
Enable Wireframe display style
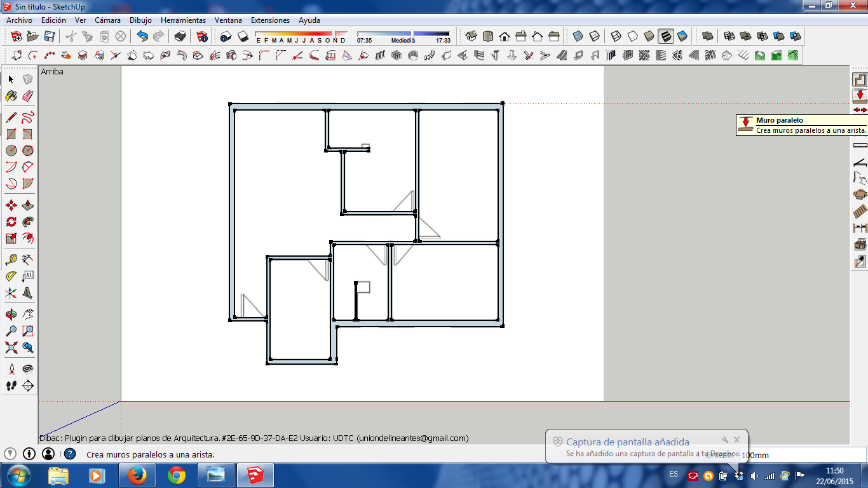click(x=616, y=36)
